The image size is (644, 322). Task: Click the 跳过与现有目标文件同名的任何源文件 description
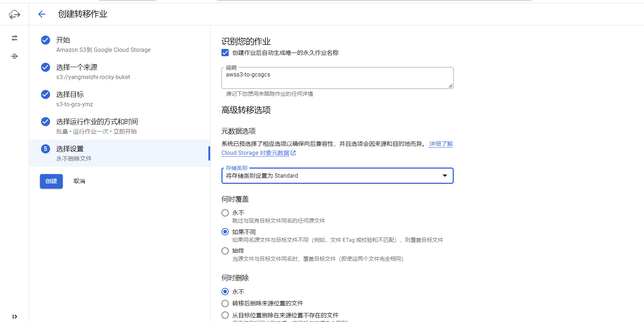(x=278, y=221)
